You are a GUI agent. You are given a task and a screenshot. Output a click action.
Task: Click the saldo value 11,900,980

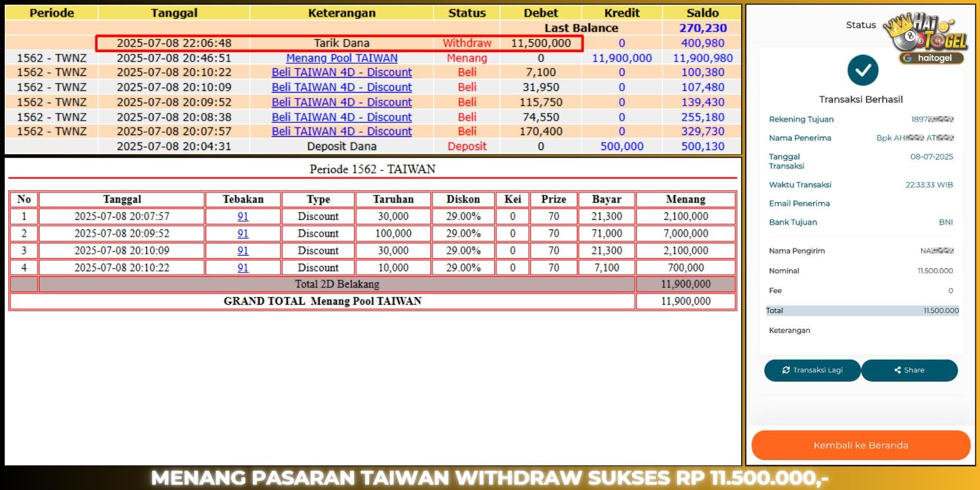point(703,58)
